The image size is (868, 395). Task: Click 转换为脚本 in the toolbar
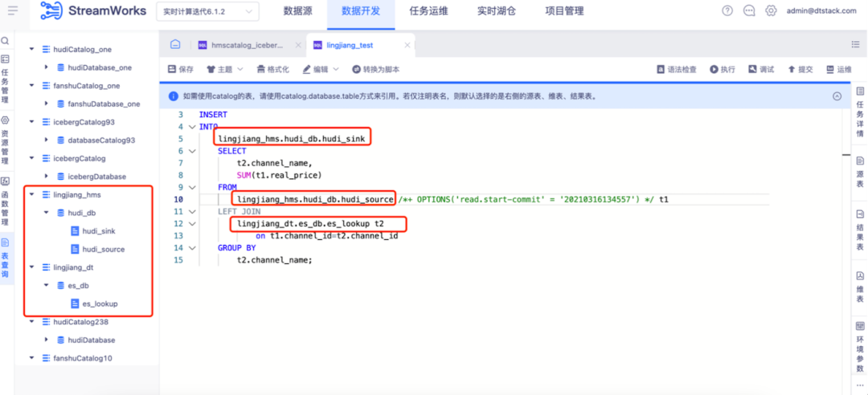[x=376, y=69]
